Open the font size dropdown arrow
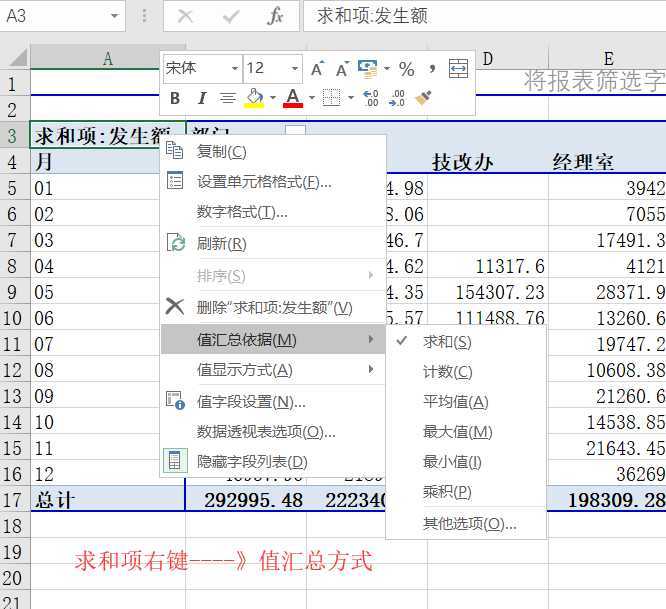This screenshot has width=666, height=609. (x=295, y=68)
